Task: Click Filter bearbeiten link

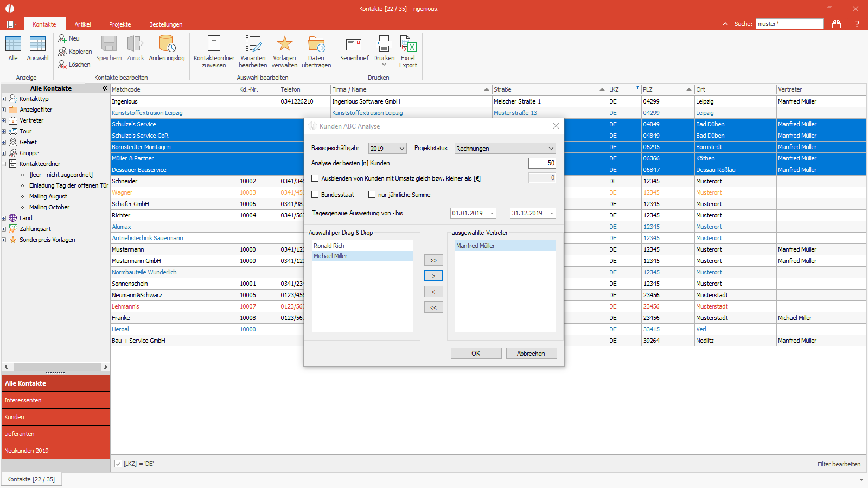Action: [839, 464]
